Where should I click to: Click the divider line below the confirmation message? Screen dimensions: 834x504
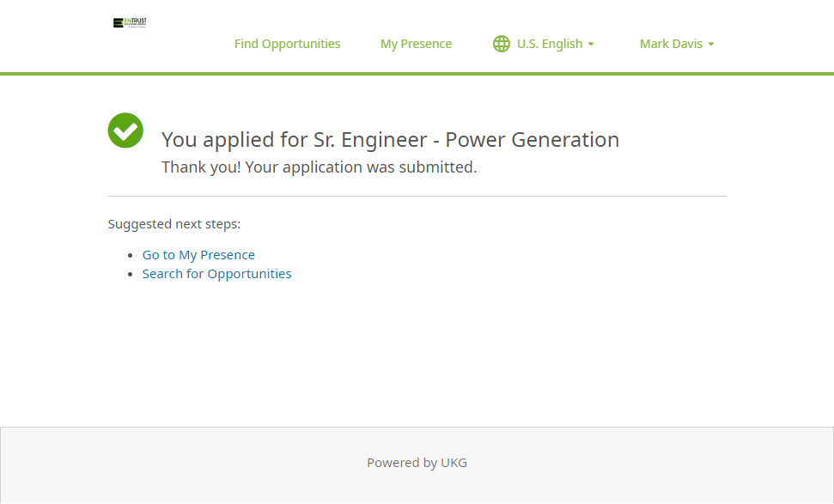(417, 196)
